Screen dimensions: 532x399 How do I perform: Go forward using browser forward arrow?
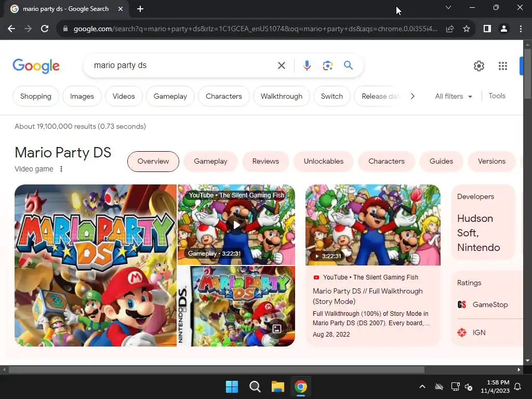coord(28,29)
